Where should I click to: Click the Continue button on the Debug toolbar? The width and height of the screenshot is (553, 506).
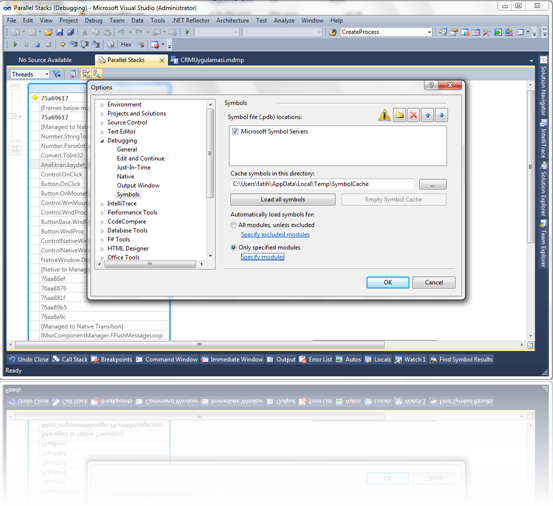(15, 44)
